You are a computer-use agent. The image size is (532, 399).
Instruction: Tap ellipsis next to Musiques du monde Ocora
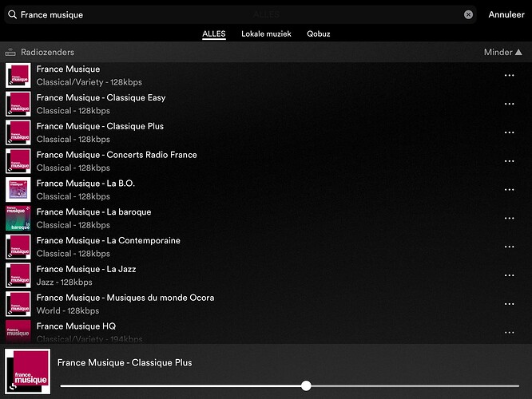coord(509,304)
